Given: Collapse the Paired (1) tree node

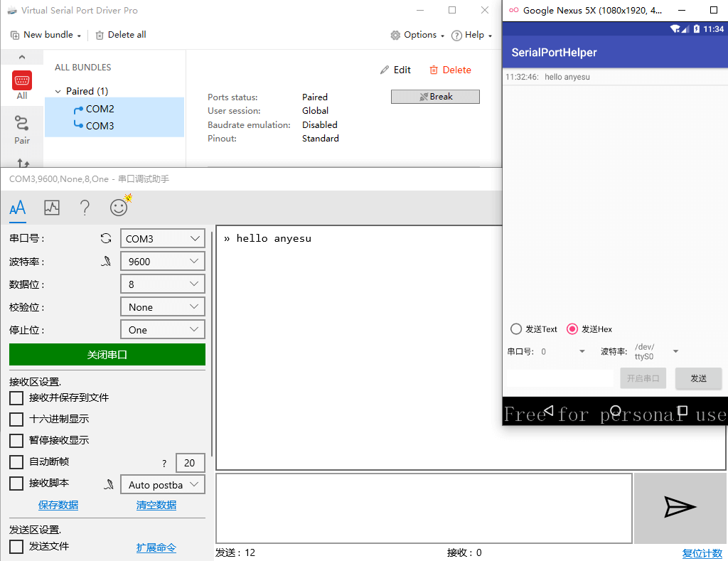Looking at the screenshot, I should [58, 92].
